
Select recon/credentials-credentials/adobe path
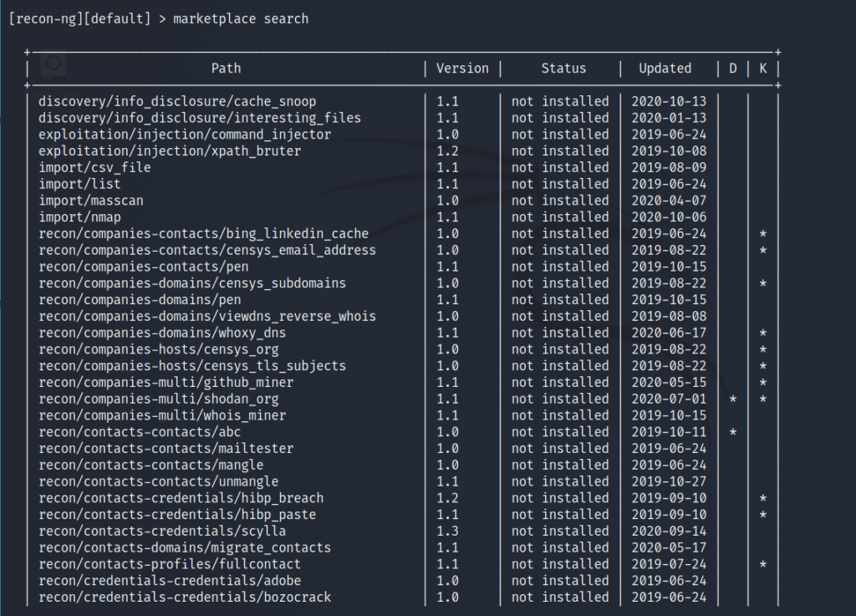point(169,581)
